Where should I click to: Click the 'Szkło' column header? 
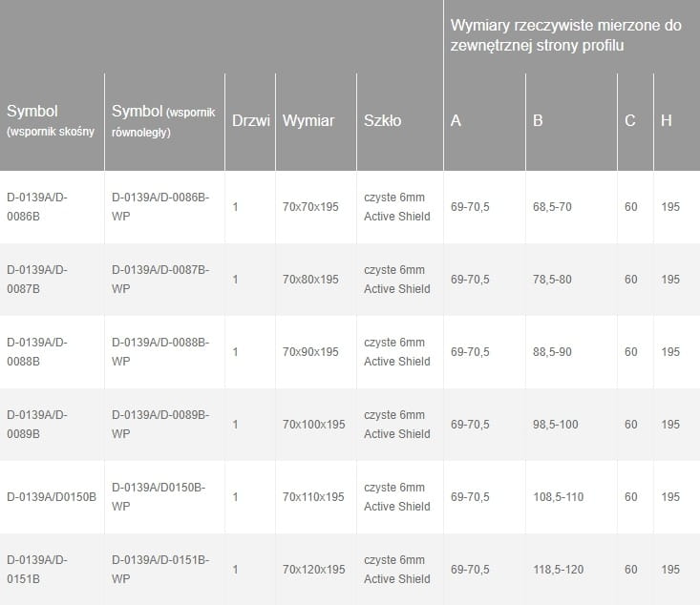[x=382, y=121]
